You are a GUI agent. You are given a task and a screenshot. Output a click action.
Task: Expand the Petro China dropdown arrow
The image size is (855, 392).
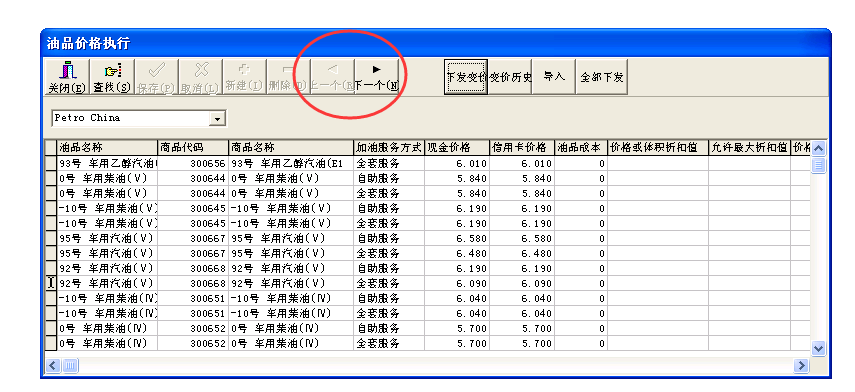218,118
